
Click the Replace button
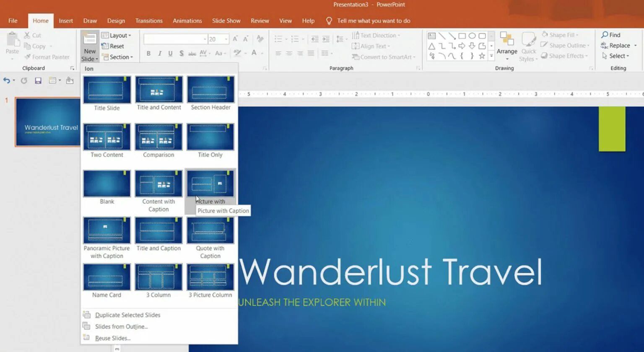click(x=615, y=45)
